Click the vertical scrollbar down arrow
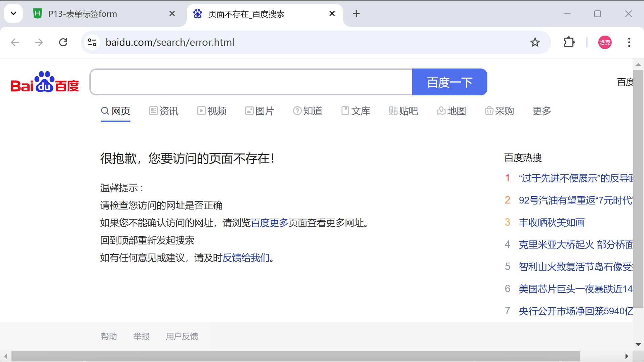Viewport: 644px width, 362px height. (638, 345)
